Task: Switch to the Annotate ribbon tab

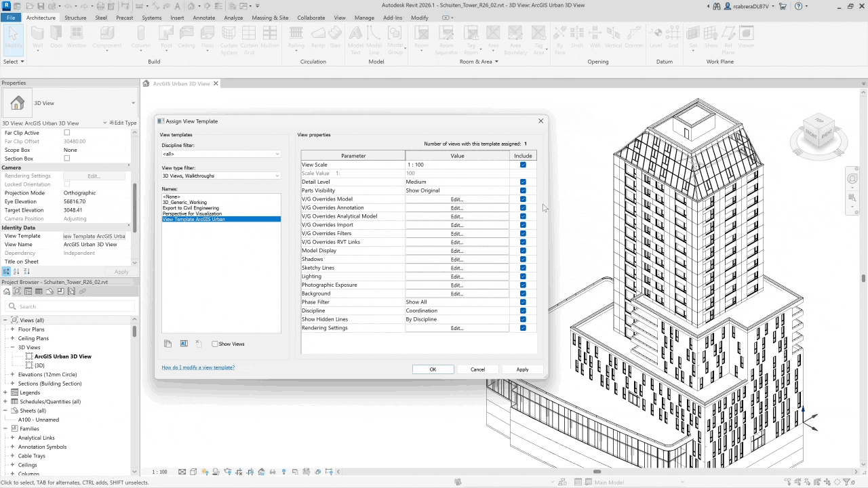Action: (203, 18)
